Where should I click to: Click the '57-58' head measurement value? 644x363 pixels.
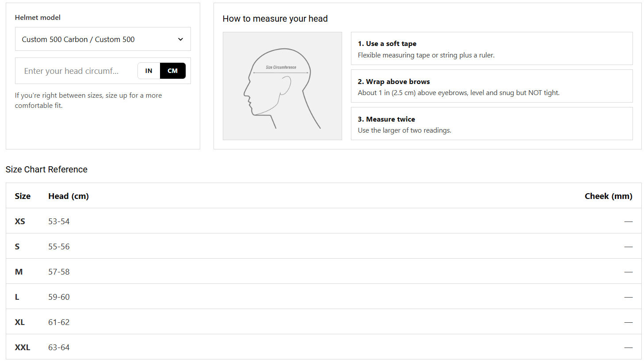coord(59,271)
